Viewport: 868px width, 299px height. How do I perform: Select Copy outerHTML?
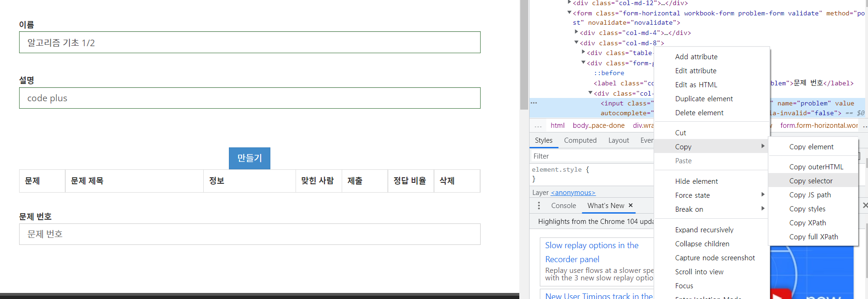[x=816, y=167]
